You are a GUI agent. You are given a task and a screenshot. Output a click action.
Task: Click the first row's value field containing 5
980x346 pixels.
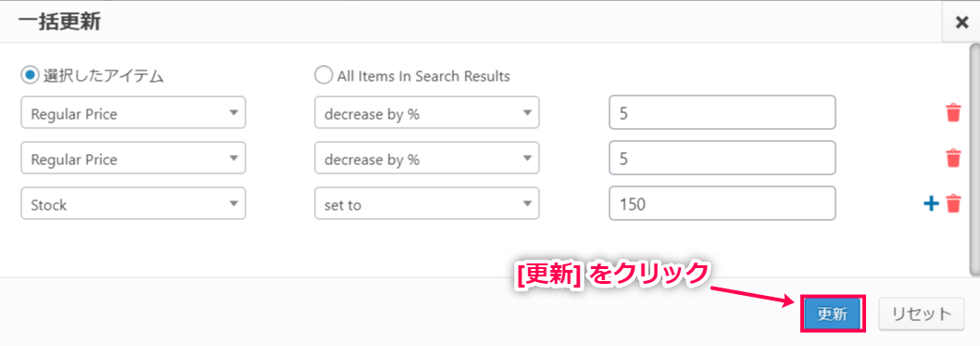click(722, 112)
